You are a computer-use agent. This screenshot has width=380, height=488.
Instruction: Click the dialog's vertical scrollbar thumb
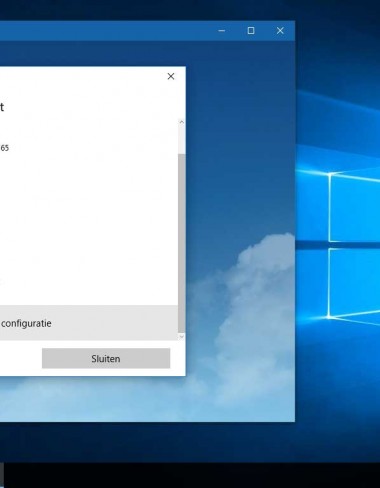[182, 243]
